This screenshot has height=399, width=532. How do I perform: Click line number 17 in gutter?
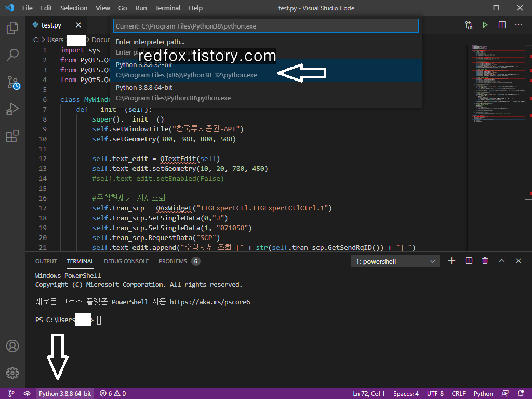click(43, 208)
